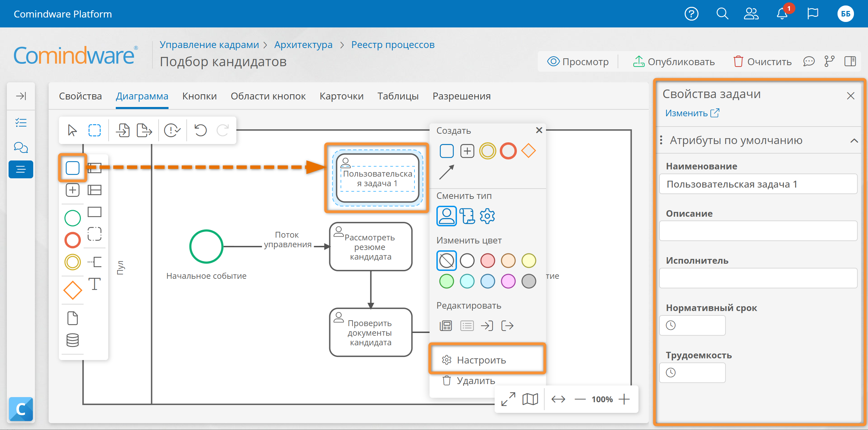Screen dimensions: 868x430
Task: Pick the subprocess plus palette element
Action: click(x=73, y=190)
